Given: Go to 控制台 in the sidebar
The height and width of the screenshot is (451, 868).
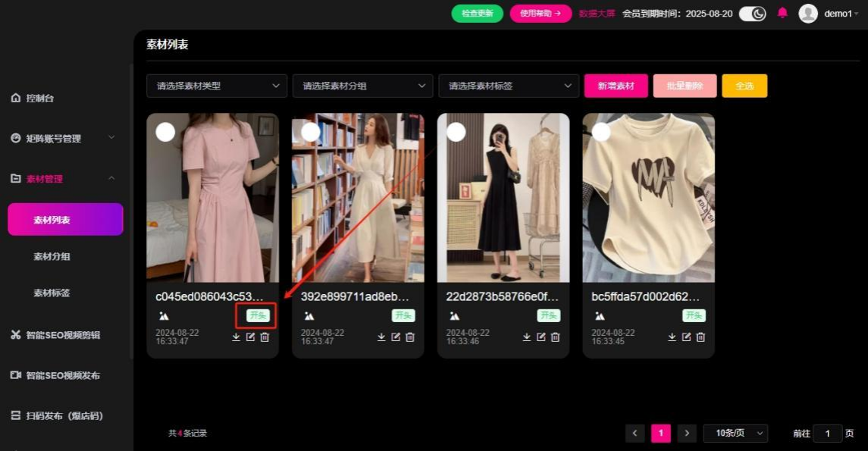Looking at the screenshot, I should click(40, 98).
